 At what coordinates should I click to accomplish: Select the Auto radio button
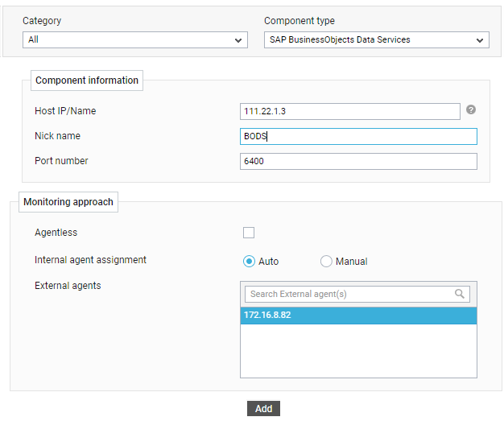tap(249, 262)
